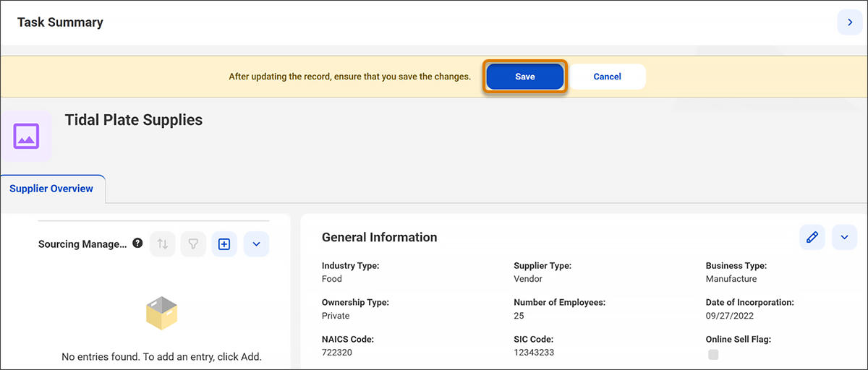The width and height of the screenshot is (868, 370).
Task: Expand the Task Summary side panel arrow
Action: (x=849, y=22)
